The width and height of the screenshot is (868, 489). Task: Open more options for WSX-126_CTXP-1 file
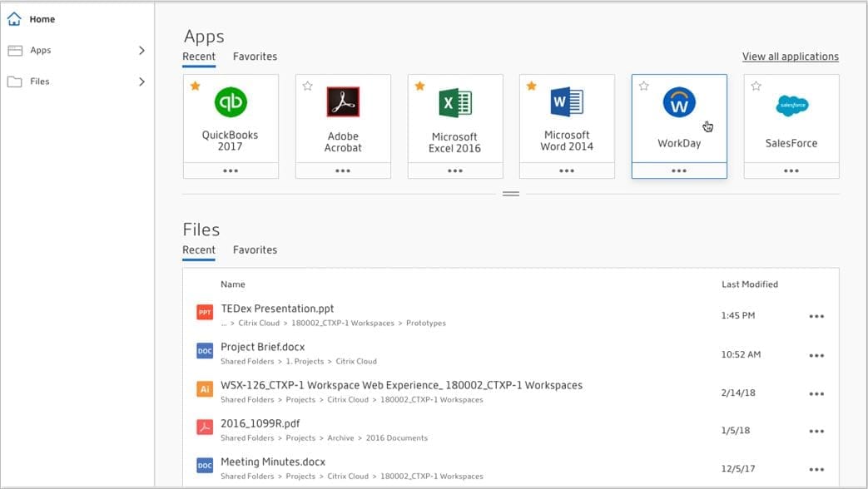click(816, 394)
